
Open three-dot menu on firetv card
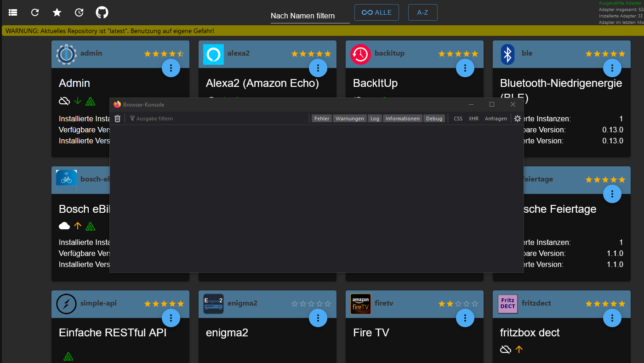click(465, 318)
